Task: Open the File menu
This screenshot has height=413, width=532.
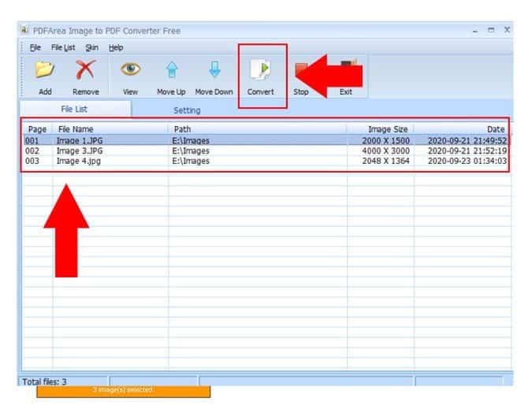Action: 35,47
